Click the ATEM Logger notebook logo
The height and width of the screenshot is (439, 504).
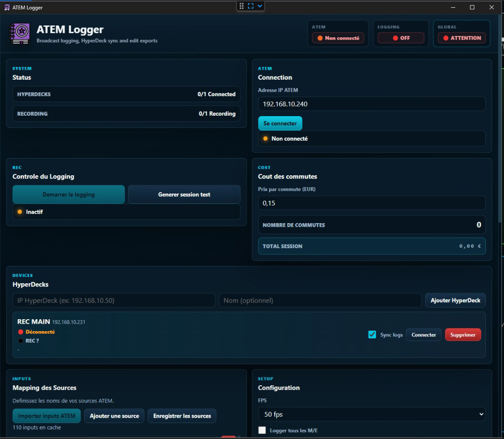[x=20, y=33]
